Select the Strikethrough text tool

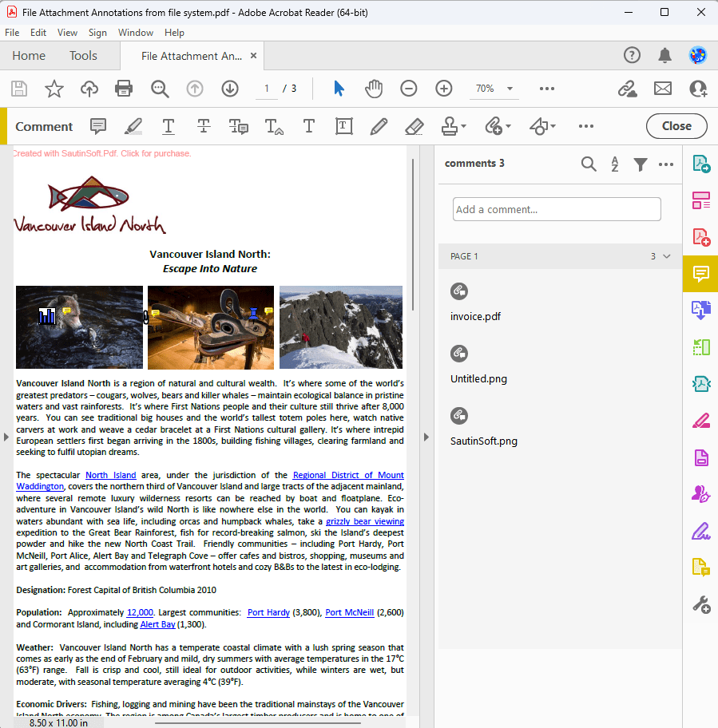[x=204, y=126]
